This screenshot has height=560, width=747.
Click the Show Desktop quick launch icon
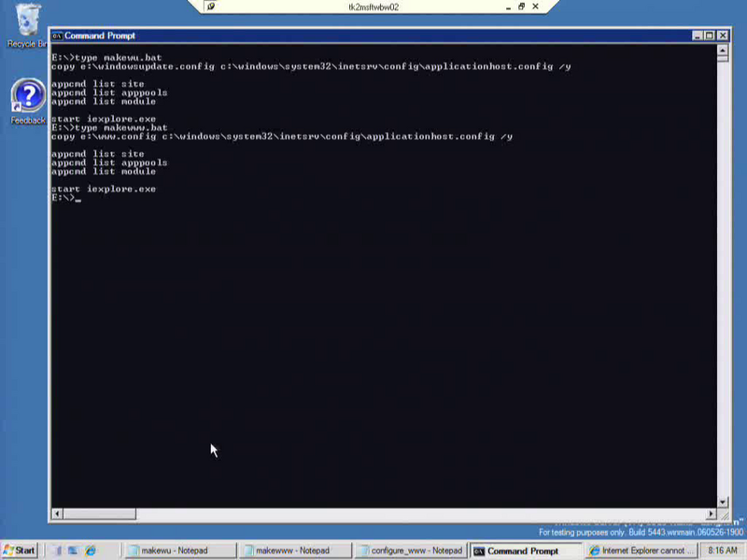click(x=56, y=551)
